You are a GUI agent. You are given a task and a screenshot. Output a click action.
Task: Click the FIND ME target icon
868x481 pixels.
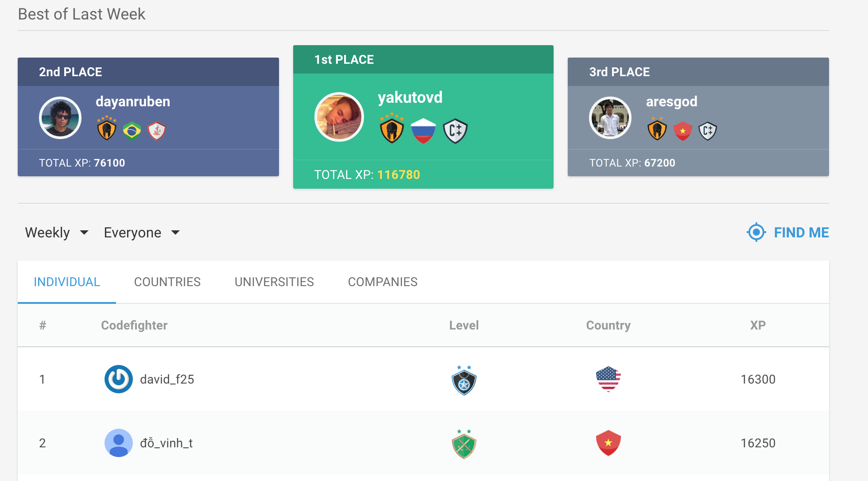756,233
